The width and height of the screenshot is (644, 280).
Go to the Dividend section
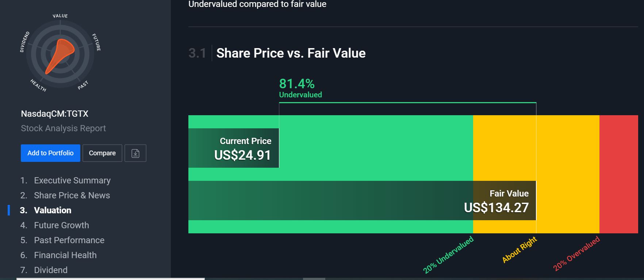(x=51, y=270)
